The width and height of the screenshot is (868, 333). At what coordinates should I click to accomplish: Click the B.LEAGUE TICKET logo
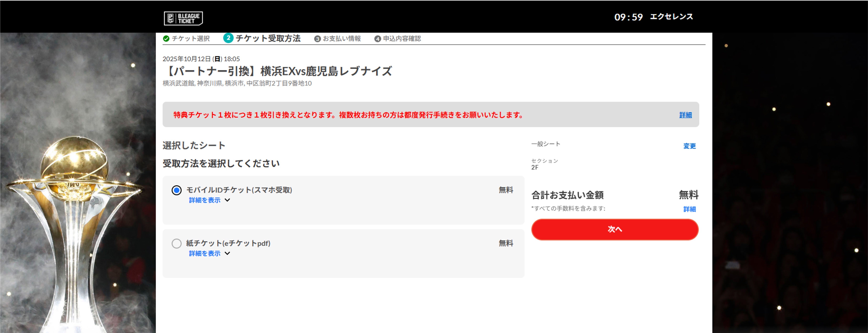click(183, 18)
